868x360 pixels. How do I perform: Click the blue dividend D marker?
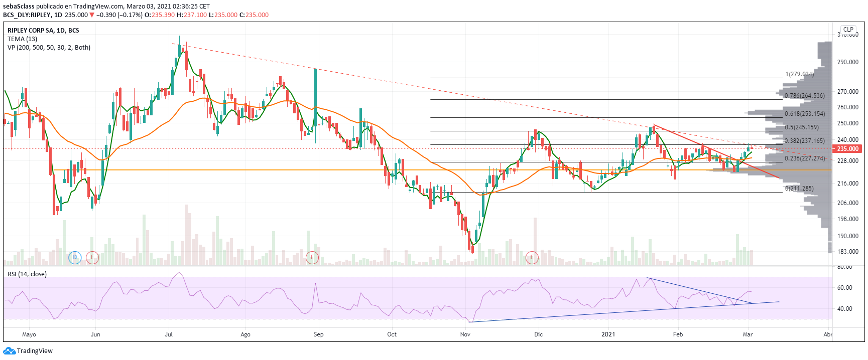point(75,258)
